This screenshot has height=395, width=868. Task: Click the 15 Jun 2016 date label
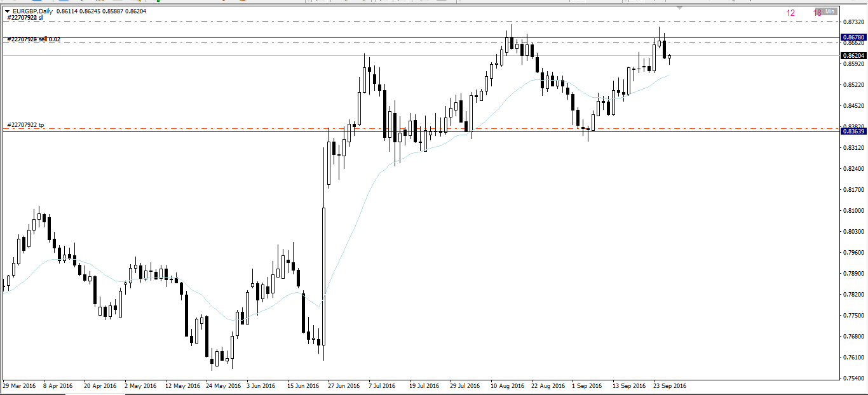303,385
